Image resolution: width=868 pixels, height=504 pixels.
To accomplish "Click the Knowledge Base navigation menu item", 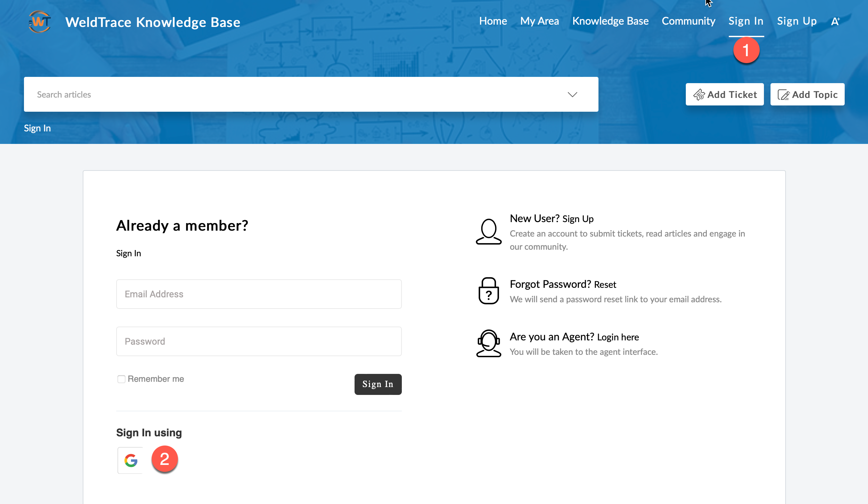I will pos(610,20).
